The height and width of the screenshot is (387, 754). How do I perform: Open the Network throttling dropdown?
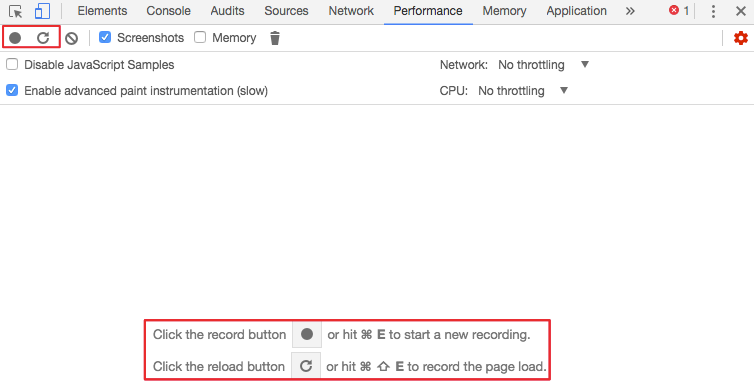(x=543, y=64)
